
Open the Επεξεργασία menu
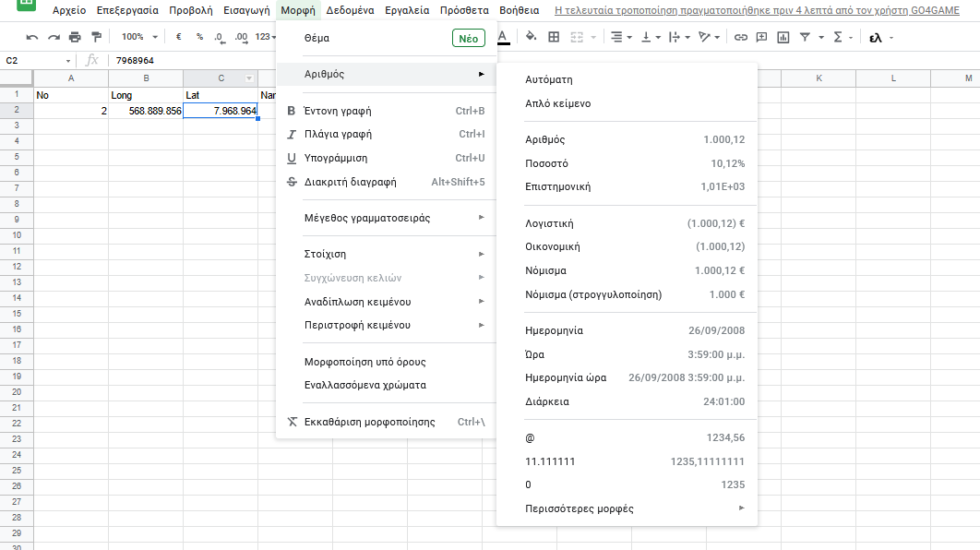pyautogui.click(x=127, y=10)
